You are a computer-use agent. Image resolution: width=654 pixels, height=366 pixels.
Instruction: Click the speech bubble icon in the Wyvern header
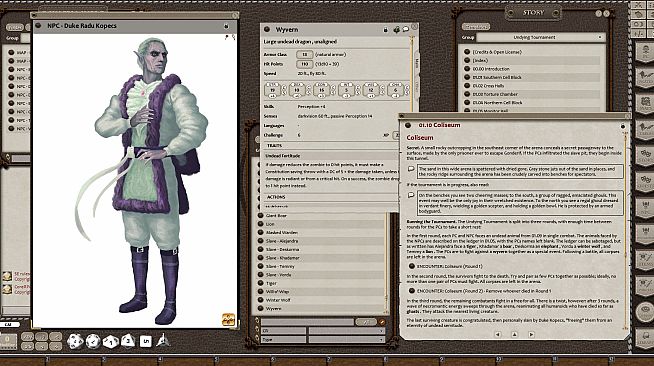coord(405,30)
